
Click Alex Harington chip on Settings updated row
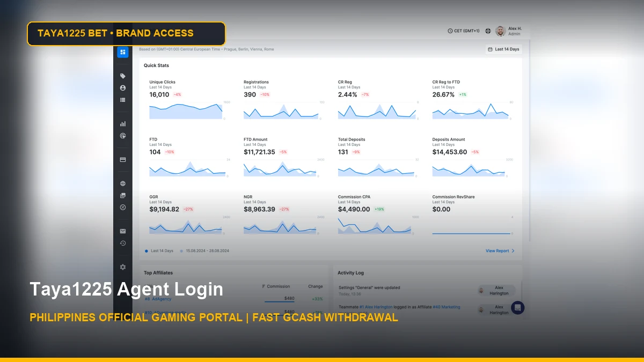(x=496, y=291)
